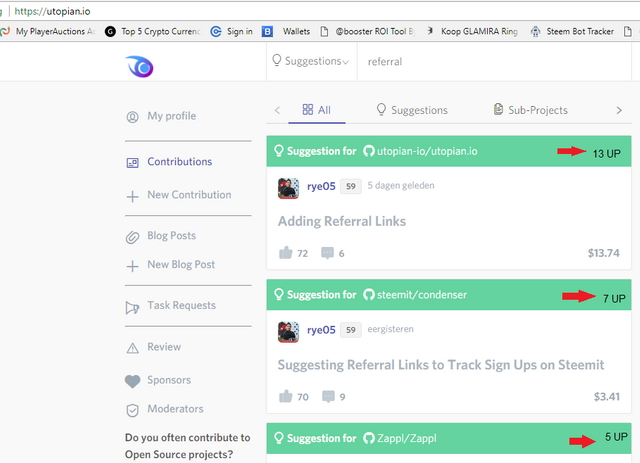Click warning triangle icon beside Review
The height and width of the screenshot is (463, 640).
click(x=132, y=348)
